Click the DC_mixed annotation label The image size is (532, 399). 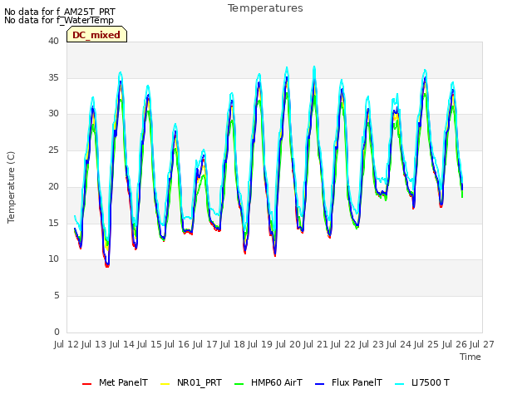click(96, 35)
